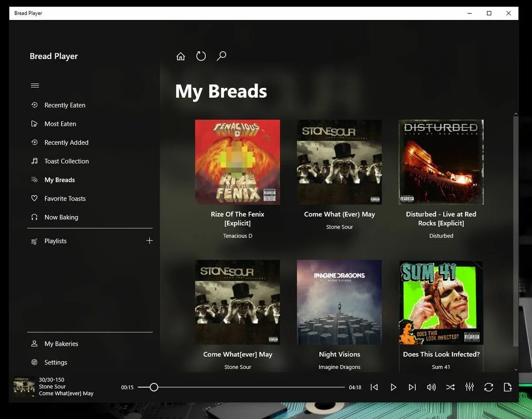This screenshot has height=419, width=532.
Task: Open the equalizer sliders icon
Action: click(469, 387)
